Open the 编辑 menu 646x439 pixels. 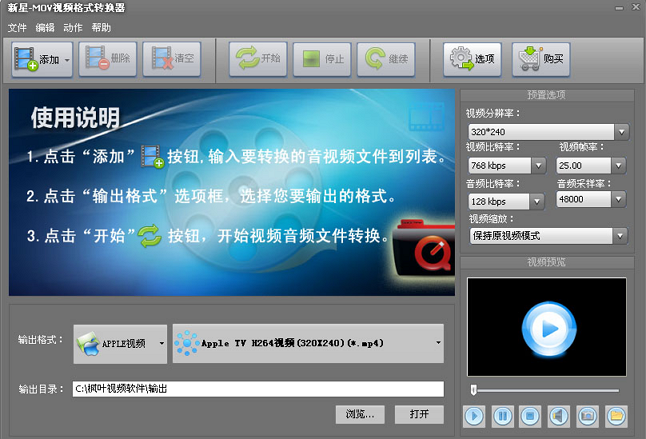pos(45,28)
